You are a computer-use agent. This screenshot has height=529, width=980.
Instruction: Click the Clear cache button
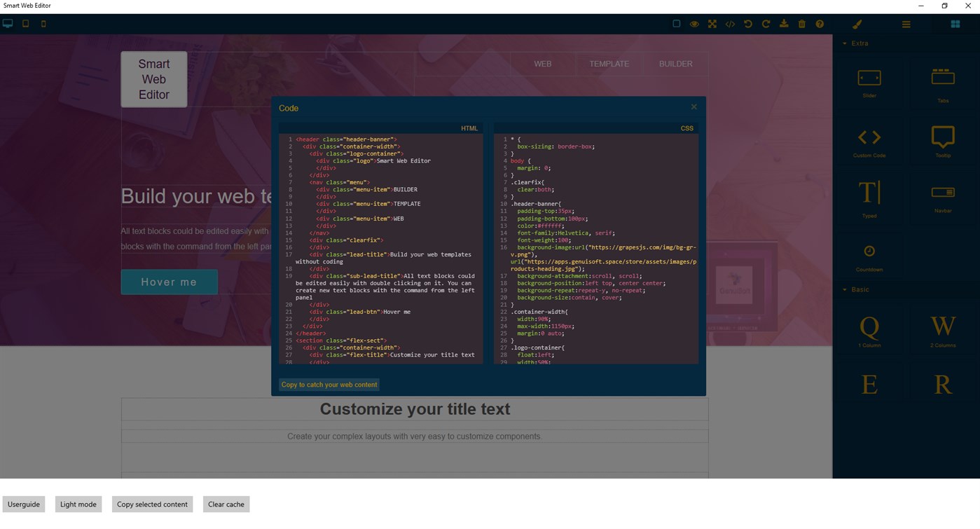[226, 504]
